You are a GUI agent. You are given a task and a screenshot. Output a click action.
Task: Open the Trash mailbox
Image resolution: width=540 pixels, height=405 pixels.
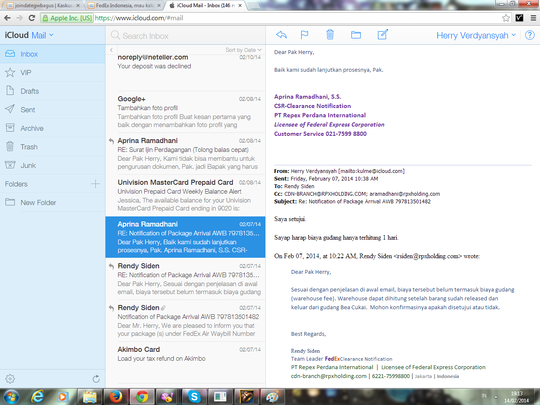pos(53,147)
